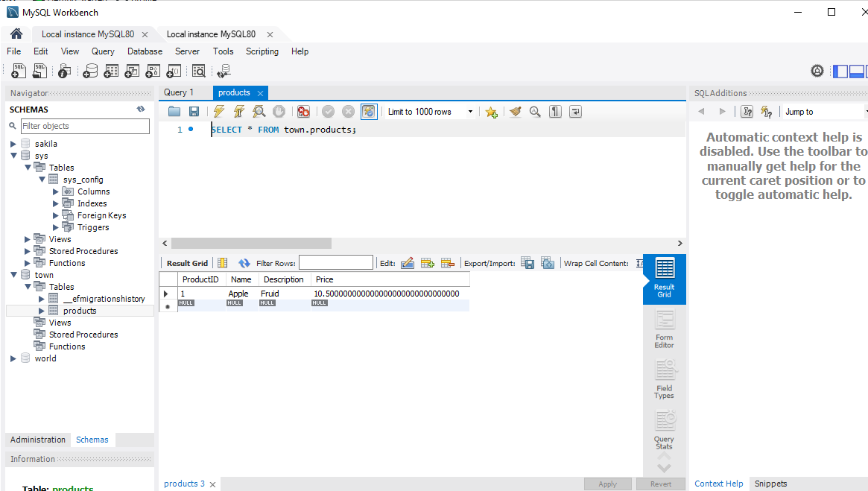Image resolution: width=868 pixels, height=491 pixels.
Task: Expand the sys Stored Procedures node
Action: (x=27, y=251)
